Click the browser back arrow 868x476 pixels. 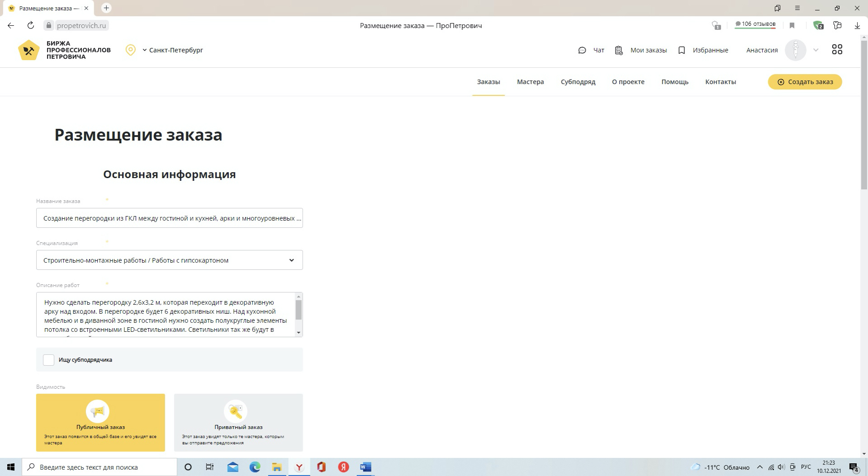[x=11, y=25]
